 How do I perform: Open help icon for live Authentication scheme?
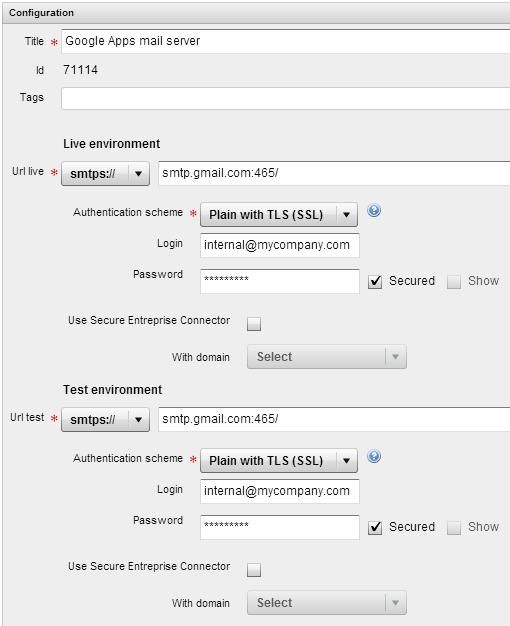pyautogui.click(x=374, y=210)
